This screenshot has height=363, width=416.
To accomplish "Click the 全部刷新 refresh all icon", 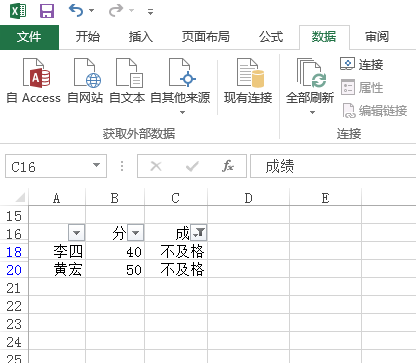I will click(311, 73).
